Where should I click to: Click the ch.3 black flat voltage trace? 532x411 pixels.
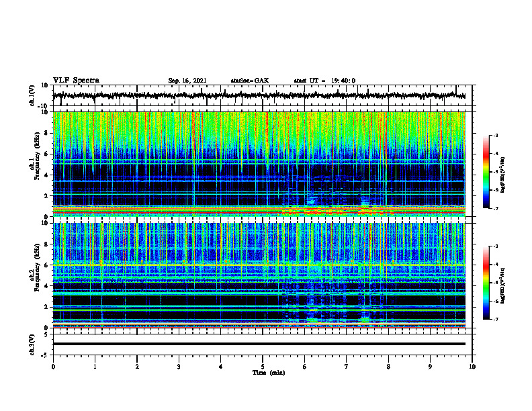coord(259,344)
